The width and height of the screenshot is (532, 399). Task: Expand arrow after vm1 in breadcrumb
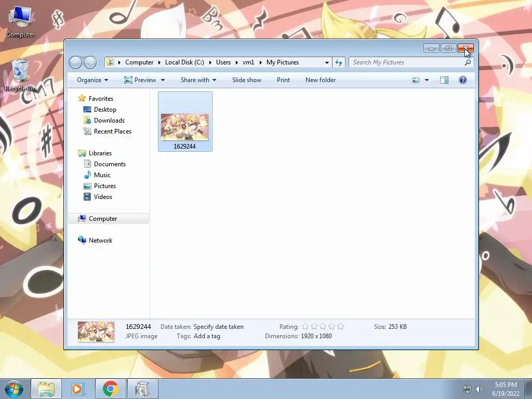pos(260,62)
